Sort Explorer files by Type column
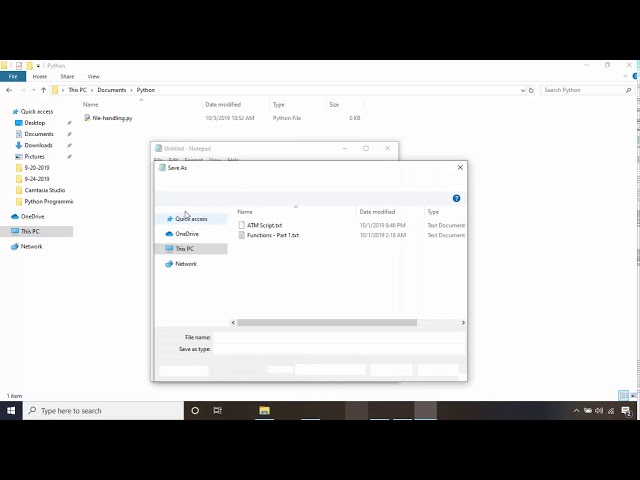Viewport: 640px width, 480px height. 279,104
